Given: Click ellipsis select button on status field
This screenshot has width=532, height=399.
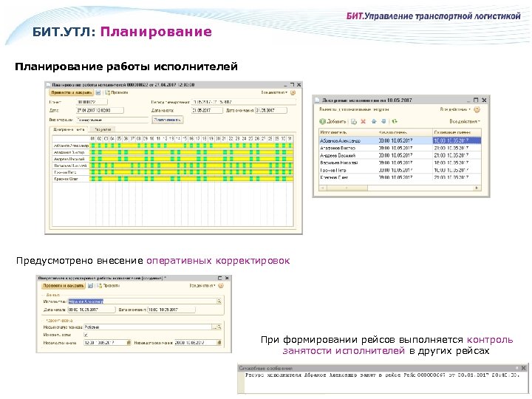Looking at the screenshot, I should pos(214,327).
